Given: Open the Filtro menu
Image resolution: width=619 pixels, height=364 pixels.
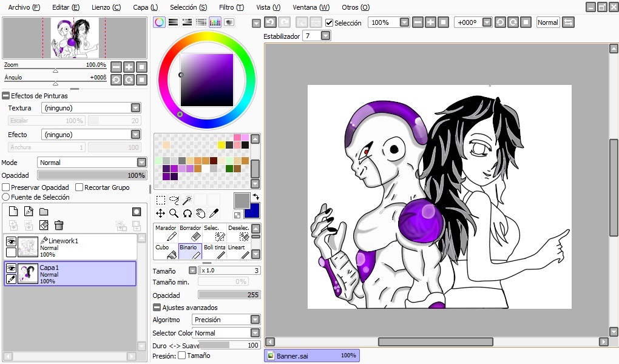Looking at the screenshot, I should [231, 7].
